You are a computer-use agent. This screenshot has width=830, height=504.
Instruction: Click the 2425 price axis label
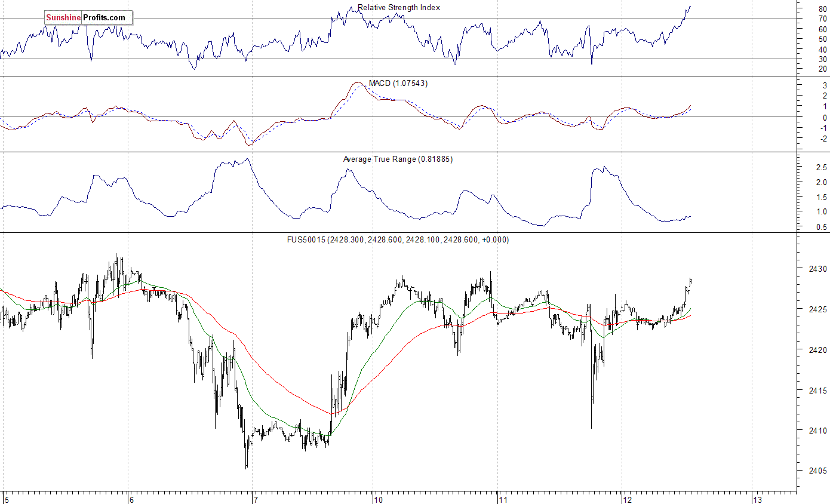click(819, 309)
